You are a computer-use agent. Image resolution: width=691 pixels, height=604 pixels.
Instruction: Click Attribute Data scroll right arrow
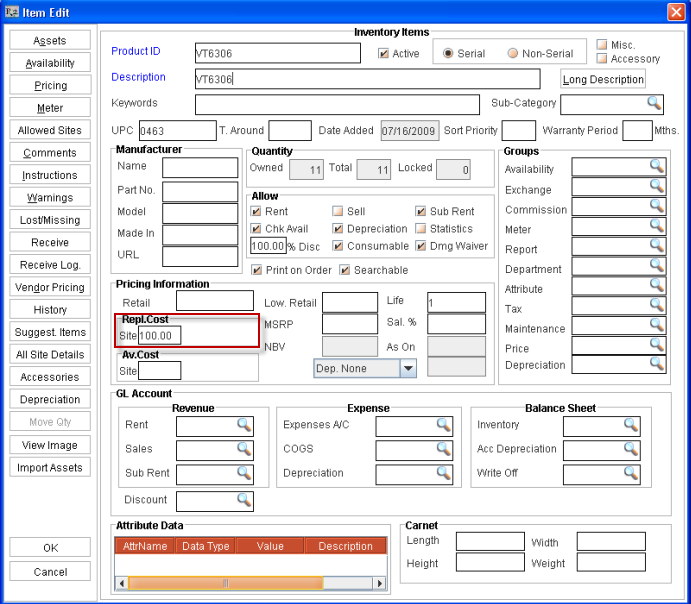379,583
